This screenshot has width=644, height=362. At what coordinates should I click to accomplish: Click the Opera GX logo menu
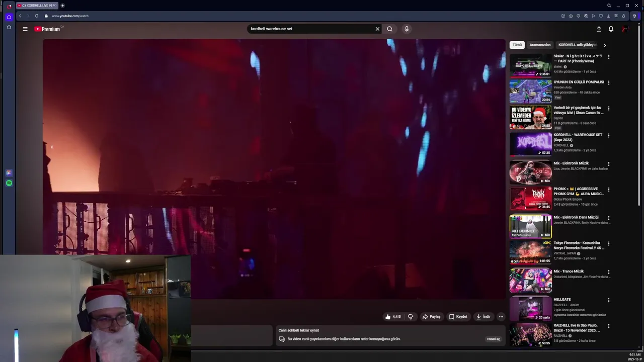[x=9, y=6]
